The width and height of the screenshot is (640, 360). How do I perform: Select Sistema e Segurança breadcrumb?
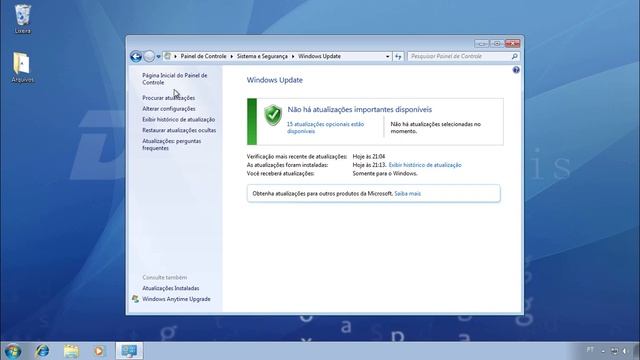(x=262, y=56)
